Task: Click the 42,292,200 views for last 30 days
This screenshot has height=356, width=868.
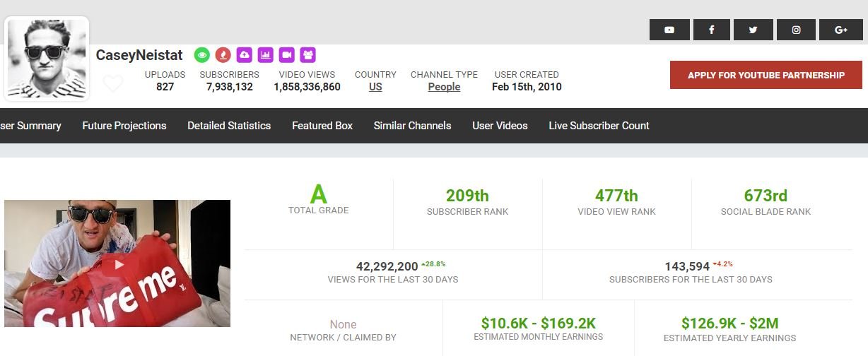Action: coord(387,266)
